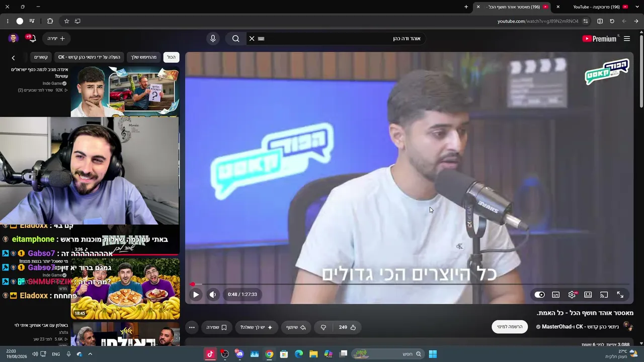Seek along the red video progress bar

(410, 285)
